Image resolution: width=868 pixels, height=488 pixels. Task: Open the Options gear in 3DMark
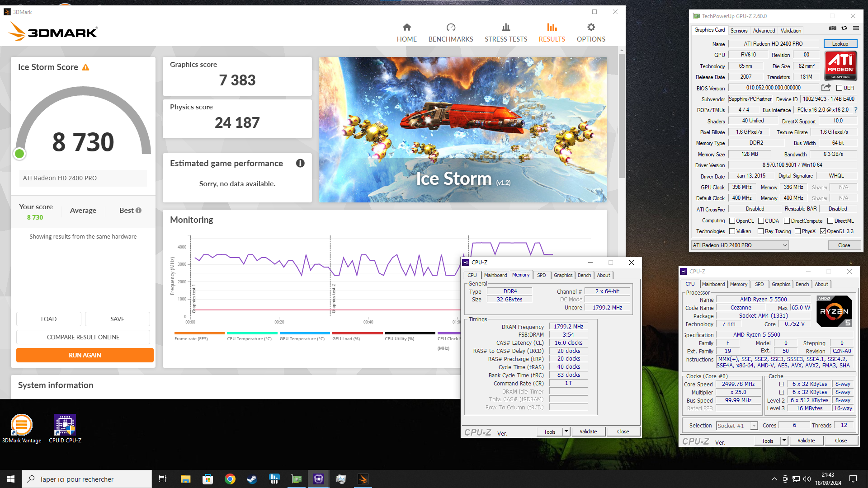[591, 33]
